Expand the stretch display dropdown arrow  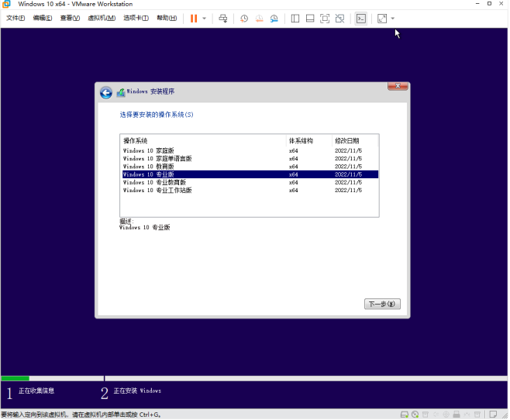coord(393,19)
